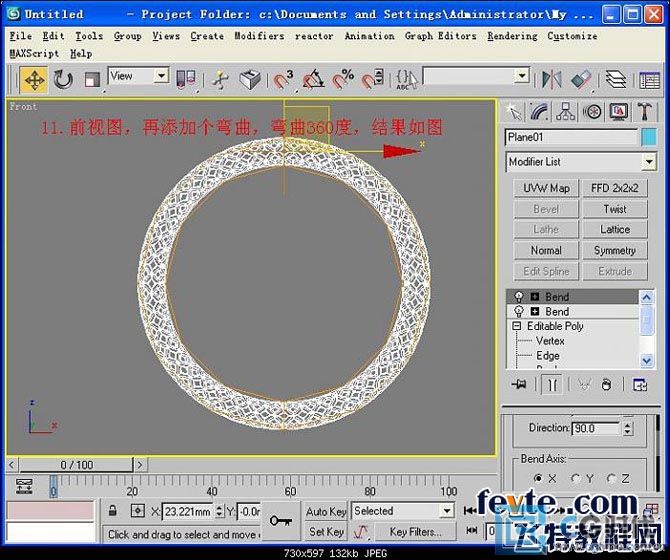This screenshot has height=560, width=670.
Task: Switch to the Hierarchy panel
Action: (x=566, y=112)
